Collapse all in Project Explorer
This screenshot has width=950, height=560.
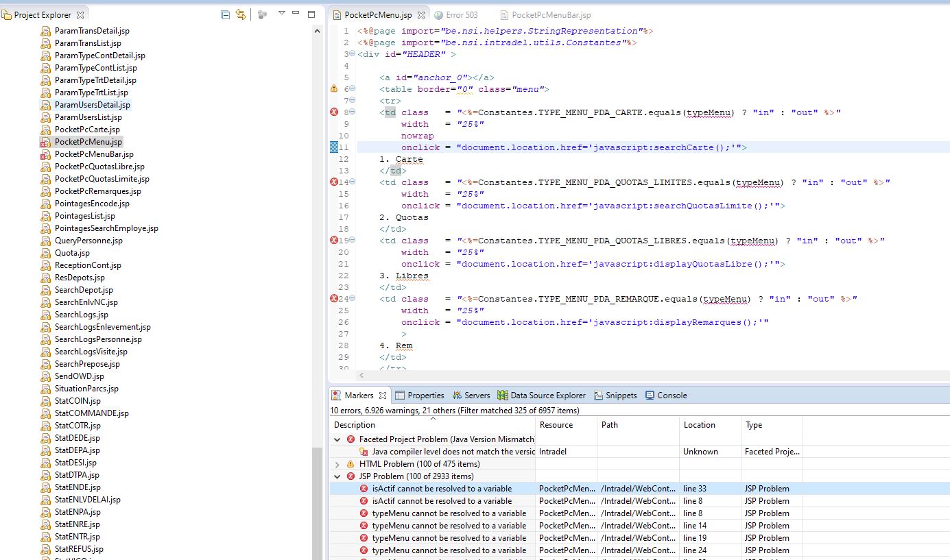point(226,14)
